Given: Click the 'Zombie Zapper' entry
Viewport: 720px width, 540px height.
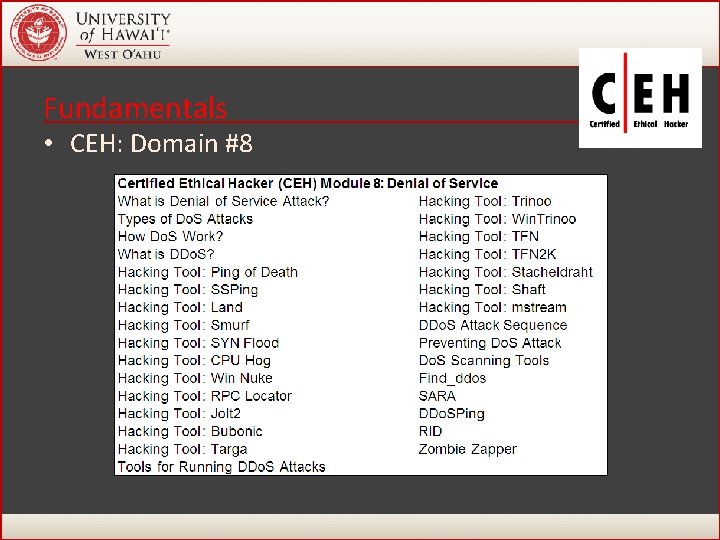Looking at the screenshot, I should click(x=468, y=449).
